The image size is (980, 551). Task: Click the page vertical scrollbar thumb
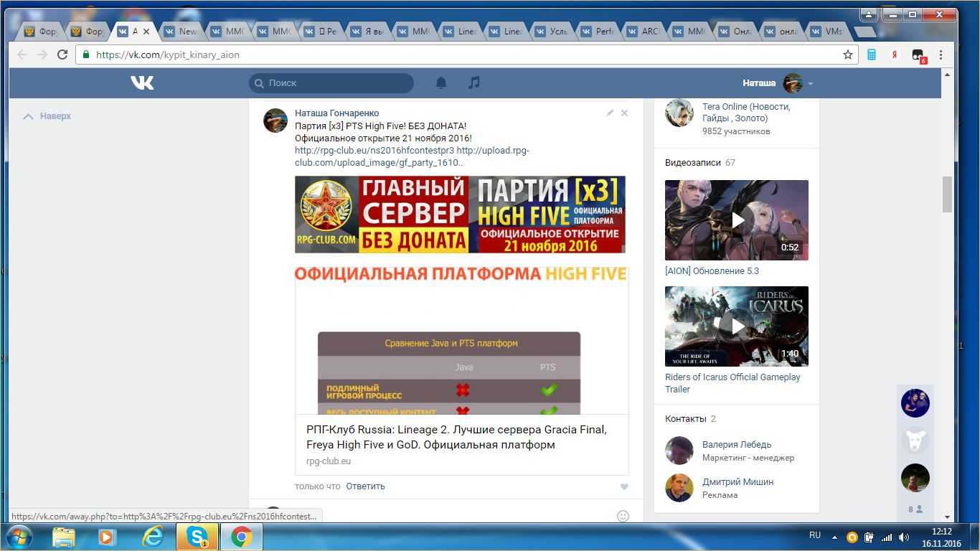click(x=948, y=194)
